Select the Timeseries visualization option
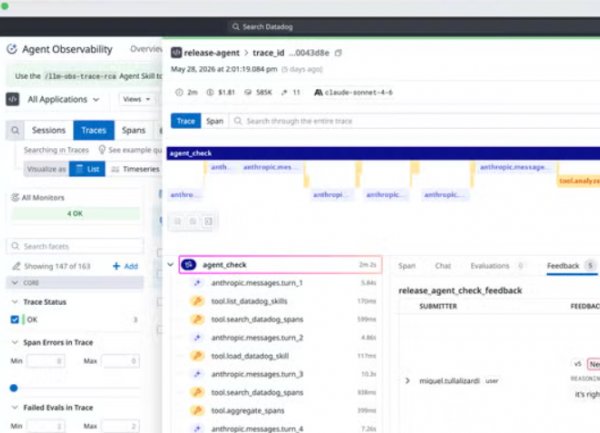Screen dimensions: 600x433 tap(135, 169)
